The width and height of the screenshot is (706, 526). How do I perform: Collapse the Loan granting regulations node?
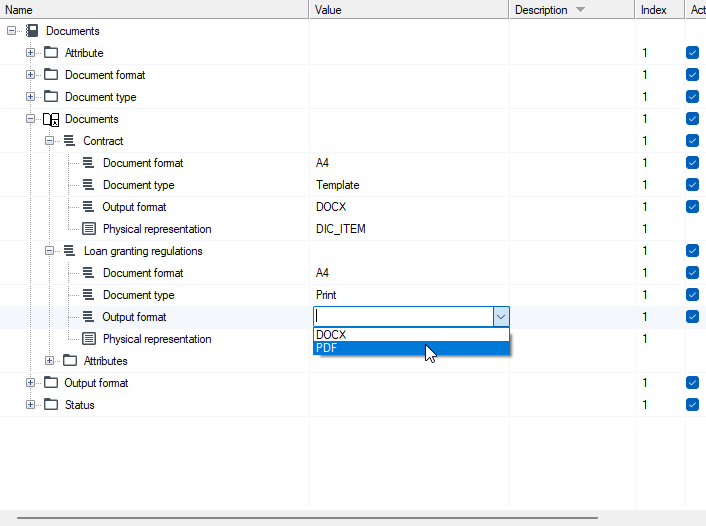50,250
